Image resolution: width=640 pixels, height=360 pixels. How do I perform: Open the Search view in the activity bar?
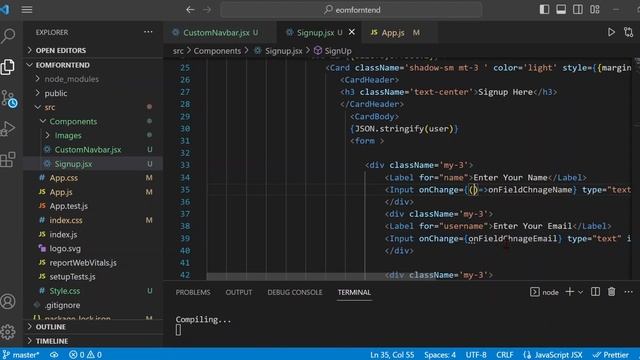point(8,36)
